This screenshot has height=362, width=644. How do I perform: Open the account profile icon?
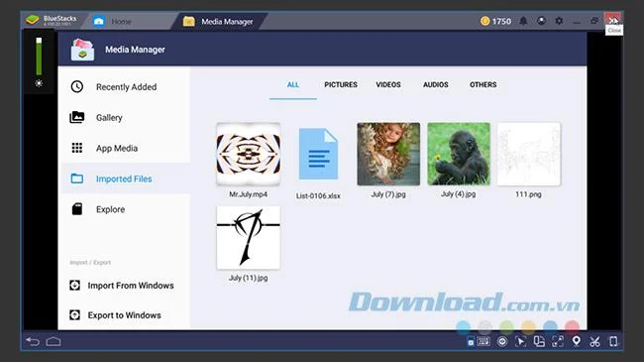pyautogui.click(x=541, y=21)
